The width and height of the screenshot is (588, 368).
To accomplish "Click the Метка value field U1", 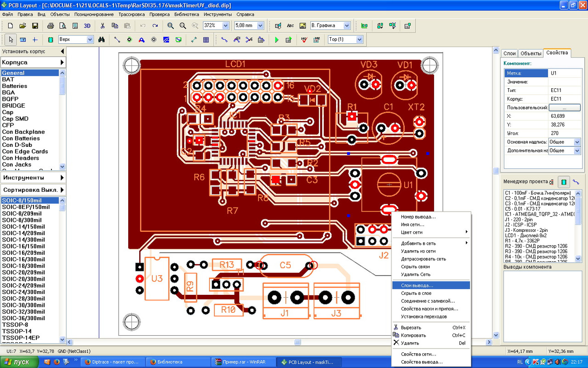I will point(565,73).
